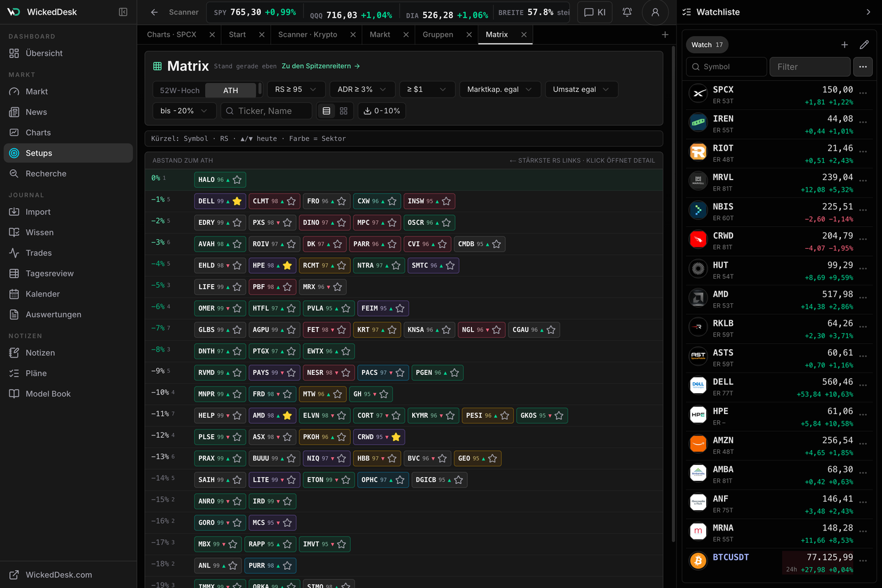Click the RIOT logo in watchlist
The width and height of the screenshot is (882, 588).
(x=698, y=152)
